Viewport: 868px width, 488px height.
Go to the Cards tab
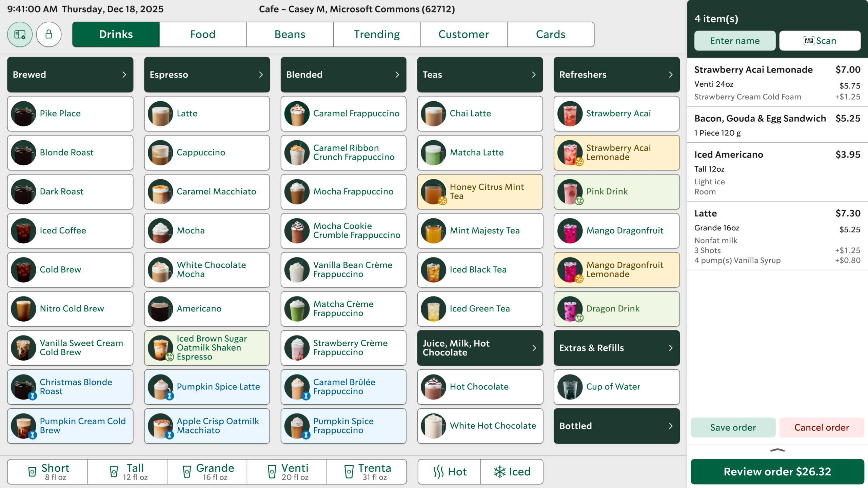coord(551,34)
